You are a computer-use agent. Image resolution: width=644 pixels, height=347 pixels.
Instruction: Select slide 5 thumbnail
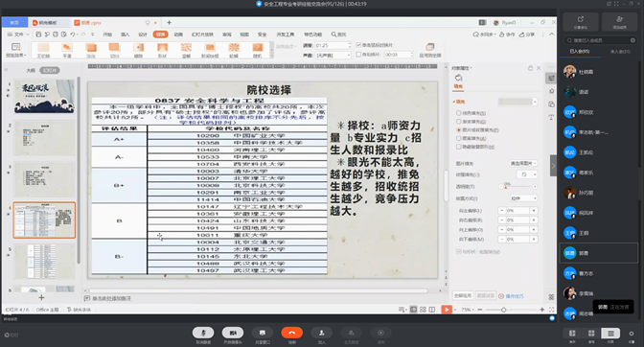[44, 262]
